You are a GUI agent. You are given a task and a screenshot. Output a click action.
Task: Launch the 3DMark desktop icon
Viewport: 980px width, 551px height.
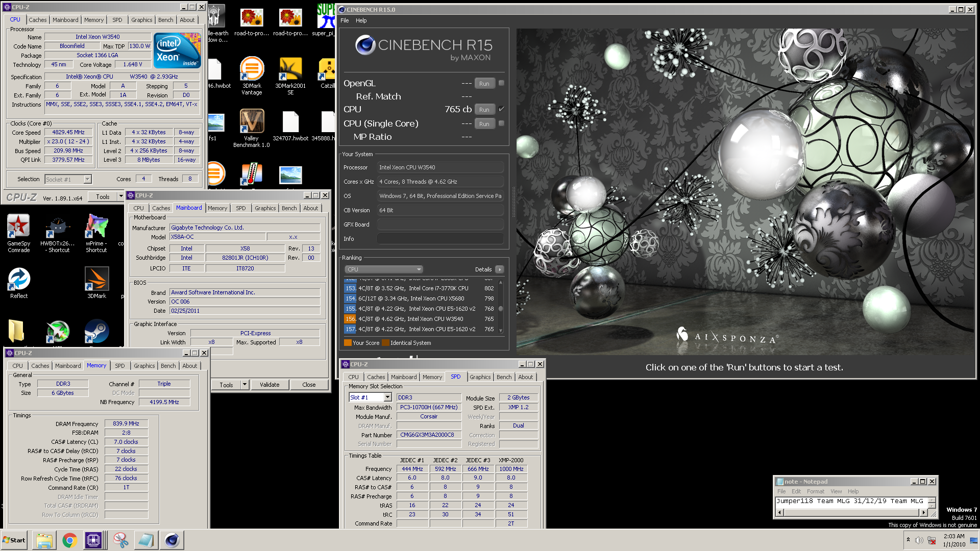96,283
